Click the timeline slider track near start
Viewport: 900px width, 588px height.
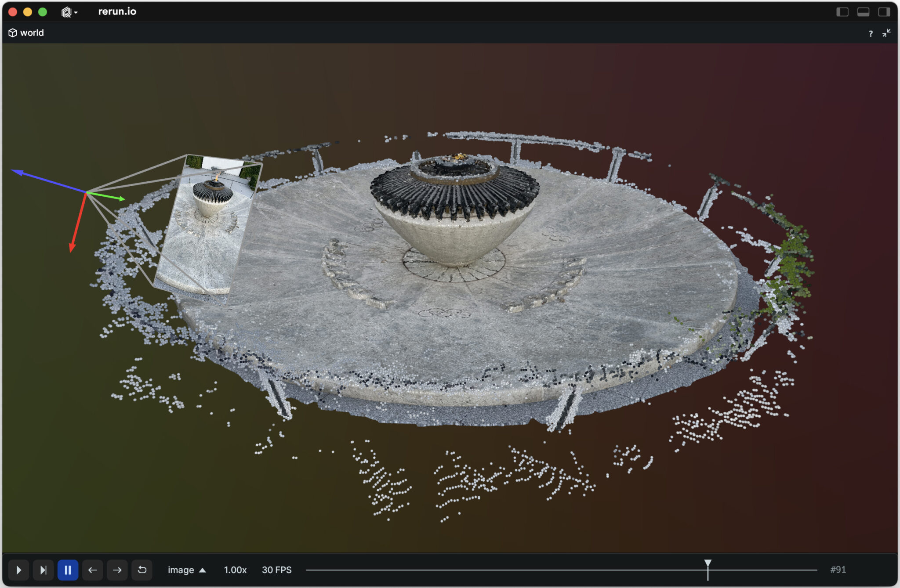[316, 570]
